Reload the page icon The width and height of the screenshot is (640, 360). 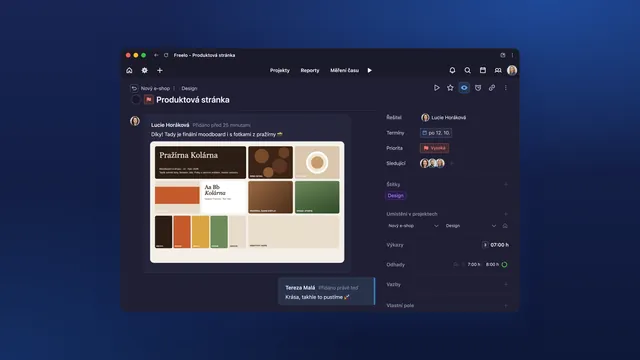(166, 55)
